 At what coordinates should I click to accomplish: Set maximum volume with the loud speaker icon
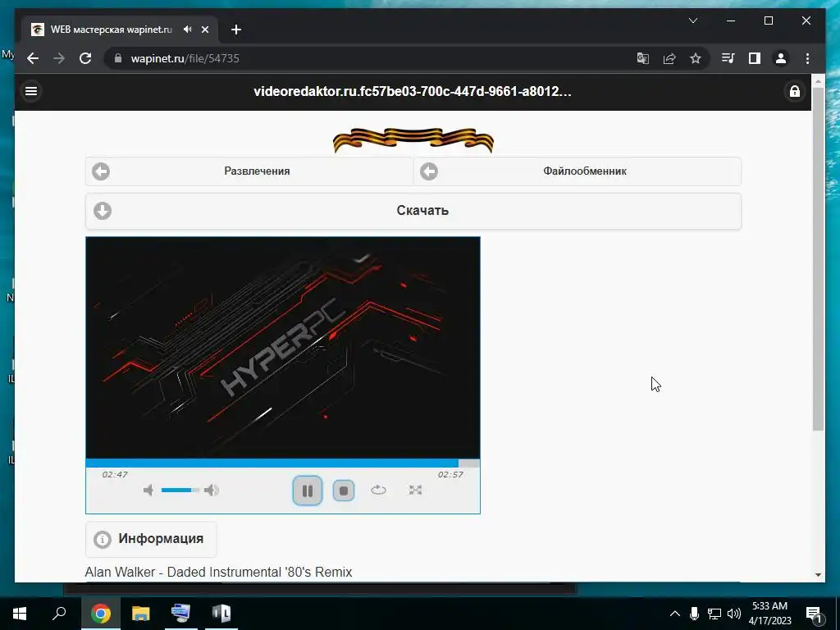(x=212, y=491)
